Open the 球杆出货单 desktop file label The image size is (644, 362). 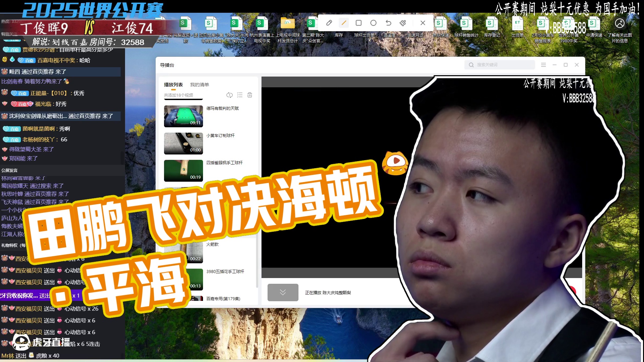(364, 35)
